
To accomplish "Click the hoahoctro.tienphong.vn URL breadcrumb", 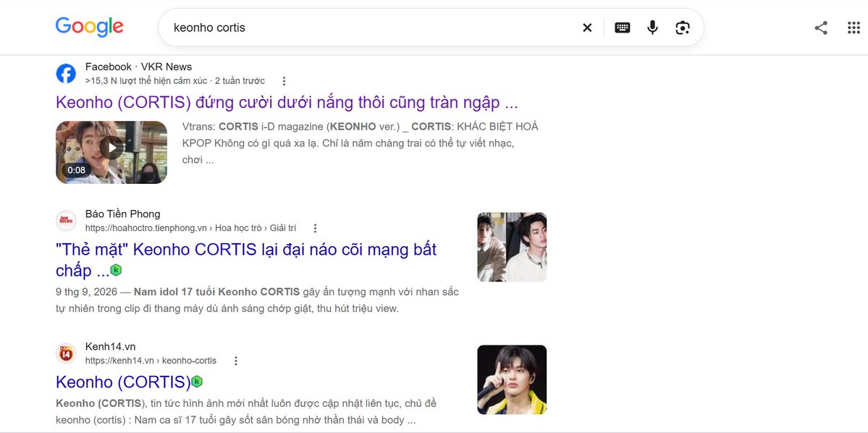I will pyautogui.click(x=190, y=228).
